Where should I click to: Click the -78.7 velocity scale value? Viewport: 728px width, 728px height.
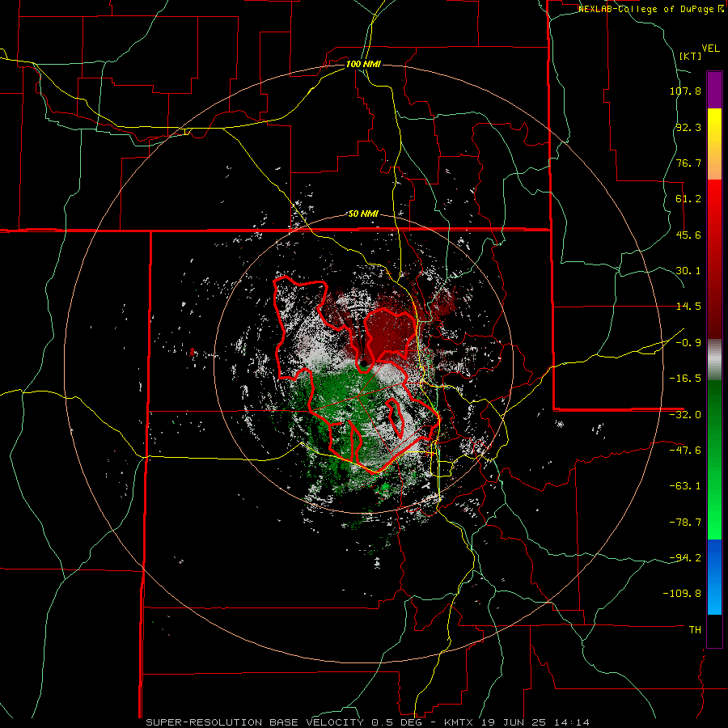click(x=685, y=523)
